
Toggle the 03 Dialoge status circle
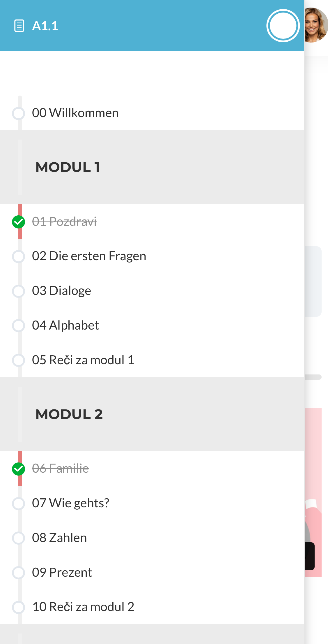[x=18, y=291]
